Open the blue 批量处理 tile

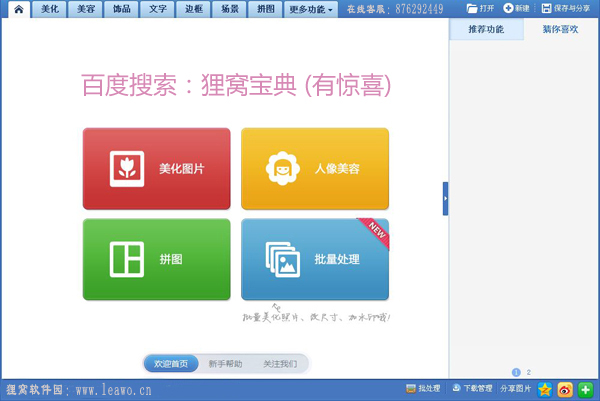point(315,259)
